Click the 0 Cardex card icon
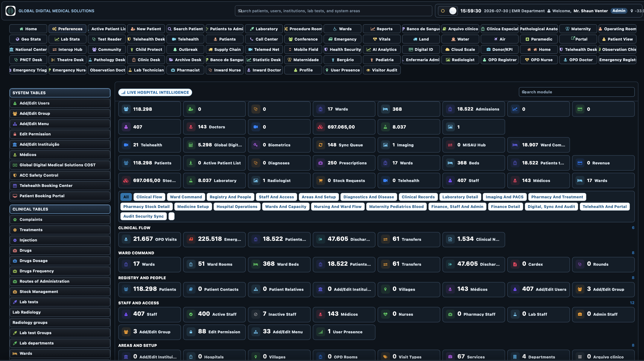This screenshot has height=361, width=644. point(515,264)
